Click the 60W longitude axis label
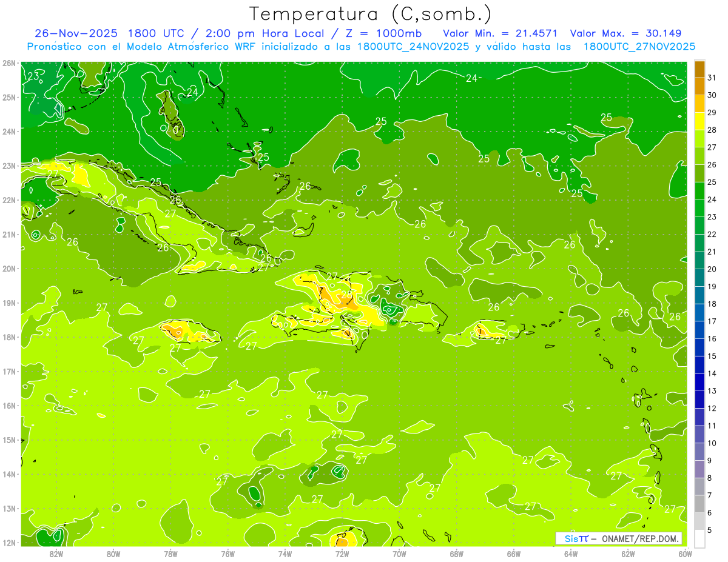This screenshot has height=562, width=728. pyautogui.click(x=685, y=554)
